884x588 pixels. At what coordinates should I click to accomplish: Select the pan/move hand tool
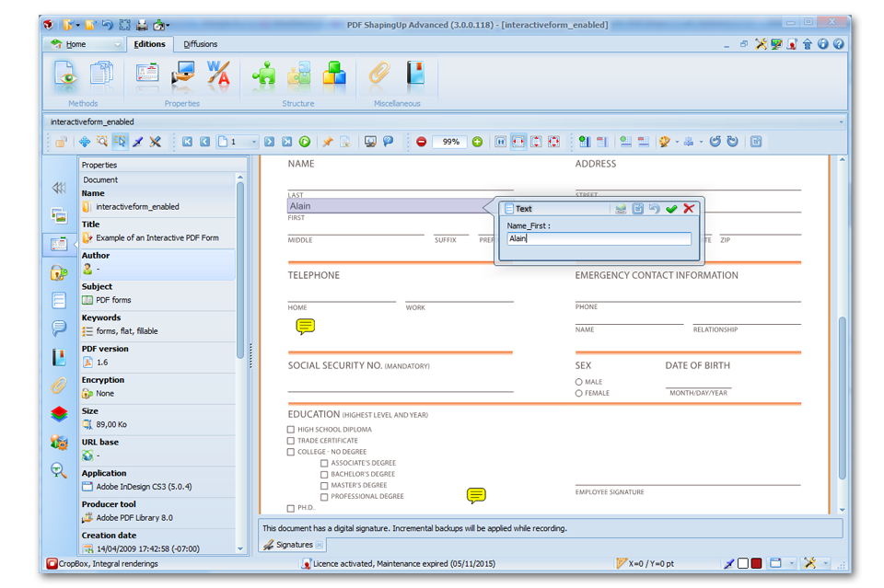pos(85,142)
